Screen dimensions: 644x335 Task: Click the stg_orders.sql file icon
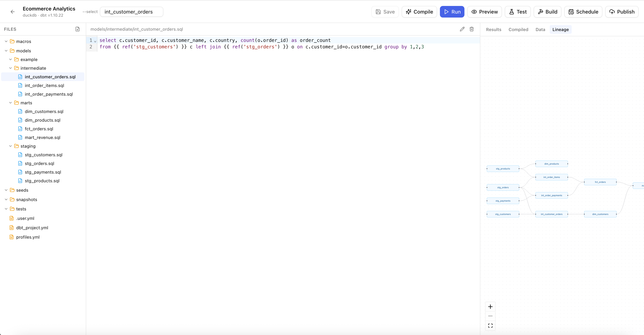click(20, 164)
